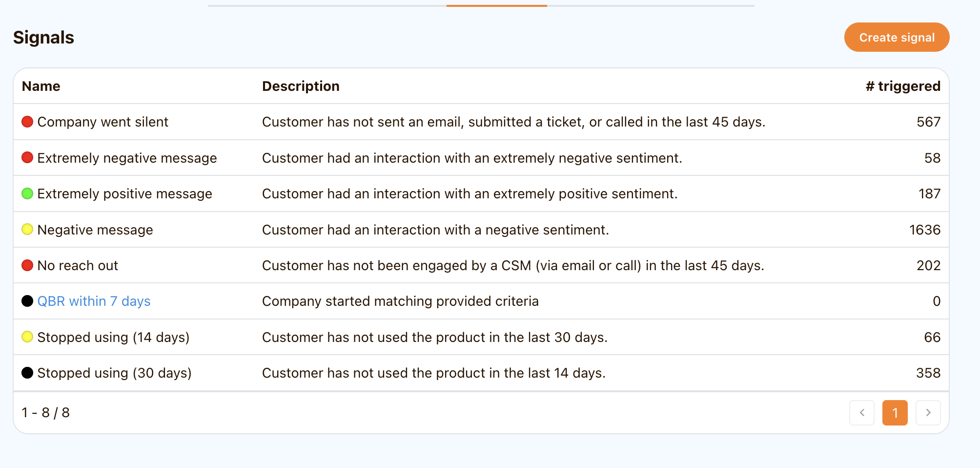980x468 pixels.
Task: Select the highlighted orange tab at top
Action: [x=496, y=5]
